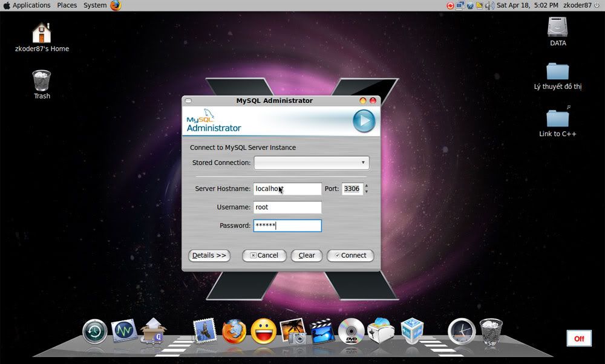Open the yellow smiley messenger dock icon
This screenshot has height=364, width=605.
pos(264,331)
